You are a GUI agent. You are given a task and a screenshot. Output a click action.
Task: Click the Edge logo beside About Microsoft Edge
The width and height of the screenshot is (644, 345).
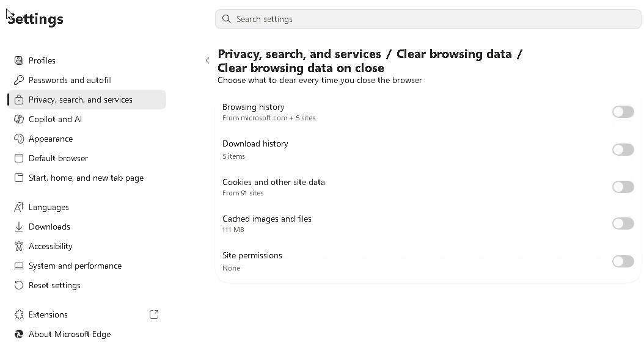(19, 334)
